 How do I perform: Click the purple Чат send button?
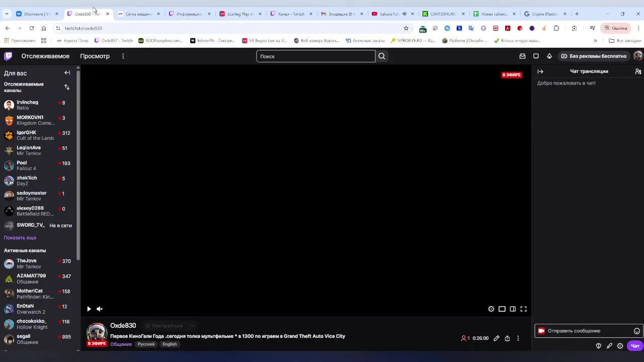[x=635, y=346]
